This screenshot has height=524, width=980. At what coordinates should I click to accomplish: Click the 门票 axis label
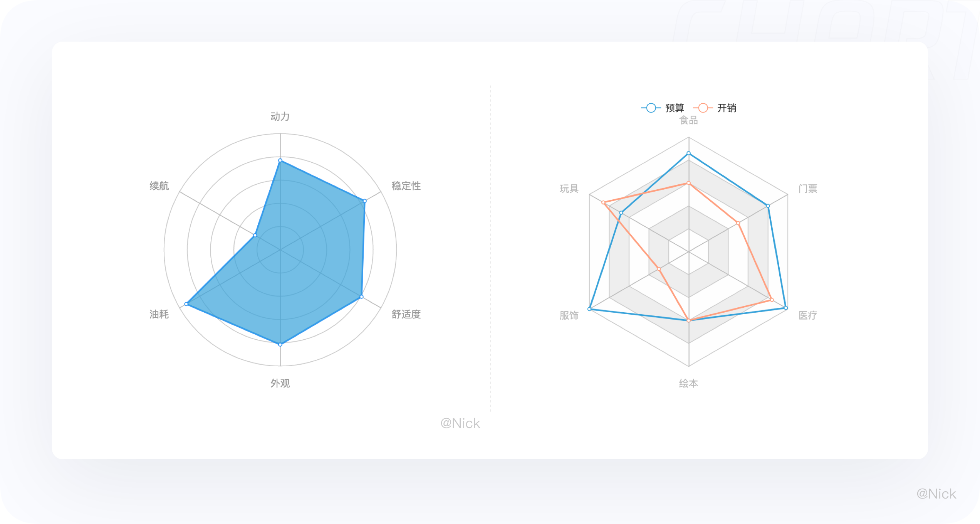808,189
